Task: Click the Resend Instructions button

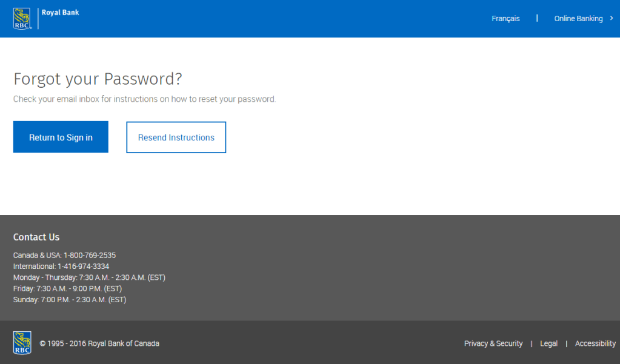Action: [176, 137]
